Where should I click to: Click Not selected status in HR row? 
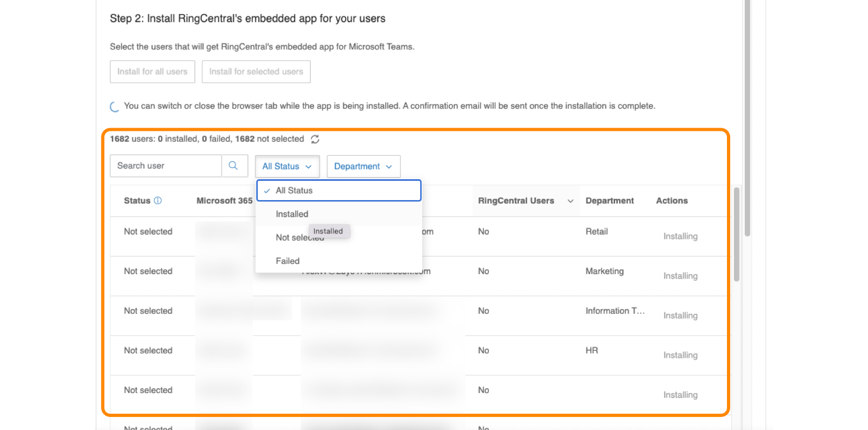click(x=148, y=350)
